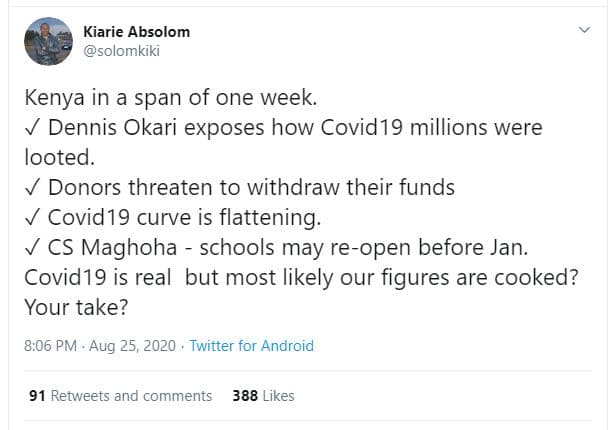The height and width of the screenshot is (430, 613).
Task: Click the checkmark before Donors threaten
Action: 33,187
